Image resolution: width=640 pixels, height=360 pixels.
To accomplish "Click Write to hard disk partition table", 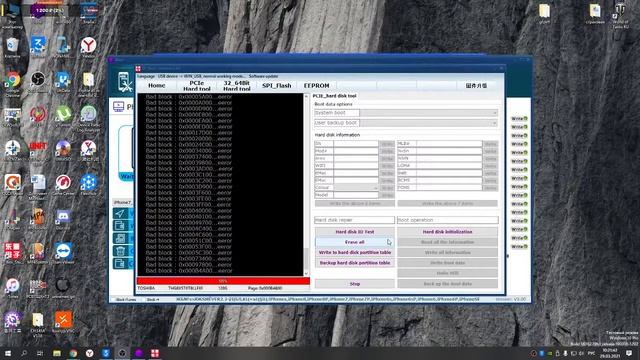I will (x=355, y=253).
